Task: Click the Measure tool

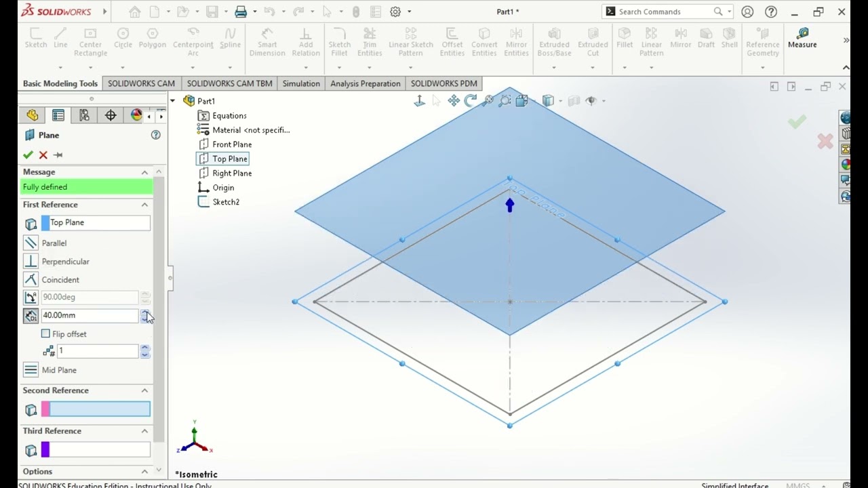Action: (x=802, y=38)
